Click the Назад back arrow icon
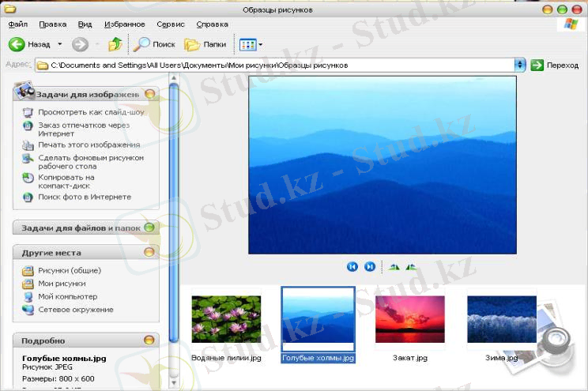This screenshot has width=588, height=391. 17,44
